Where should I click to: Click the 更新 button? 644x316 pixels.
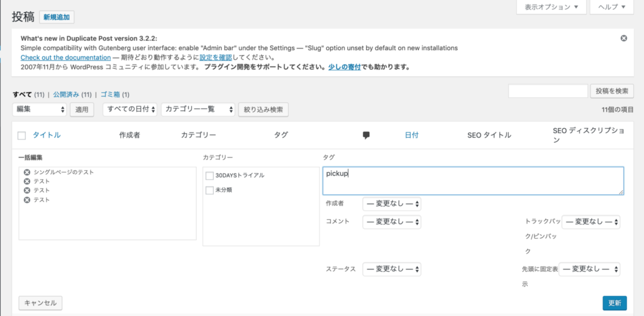pyautogui.click(x=614, y=303)
